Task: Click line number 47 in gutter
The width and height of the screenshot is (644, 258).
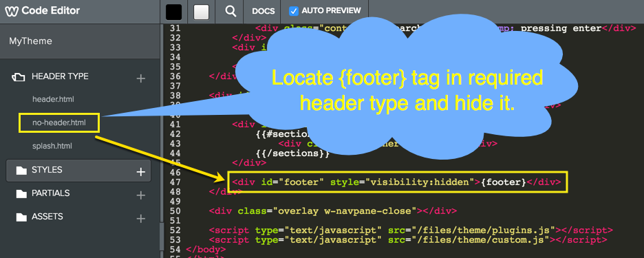Action: tap(175, 182)
